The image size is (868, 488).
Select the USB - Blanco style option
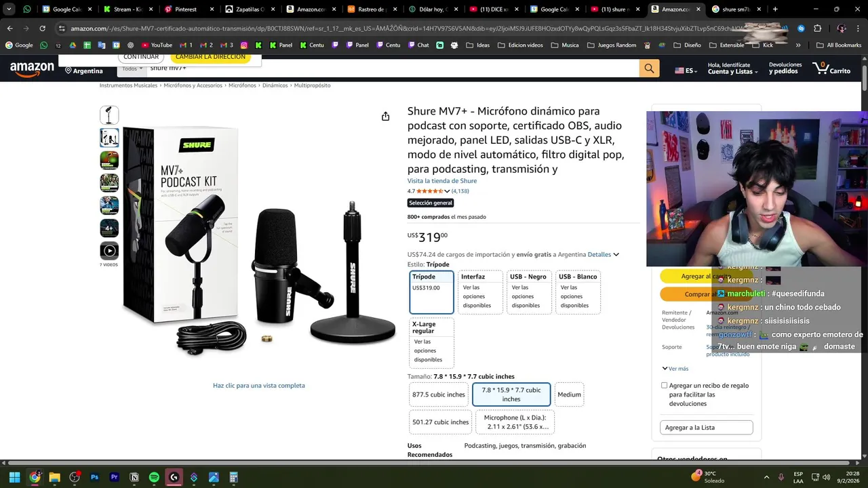578,292
